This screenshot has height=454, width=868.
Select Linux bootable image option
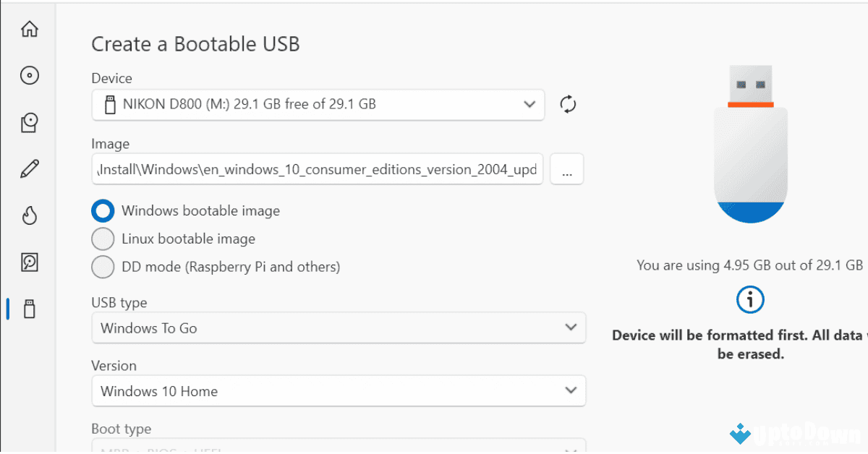click(103, 239)
